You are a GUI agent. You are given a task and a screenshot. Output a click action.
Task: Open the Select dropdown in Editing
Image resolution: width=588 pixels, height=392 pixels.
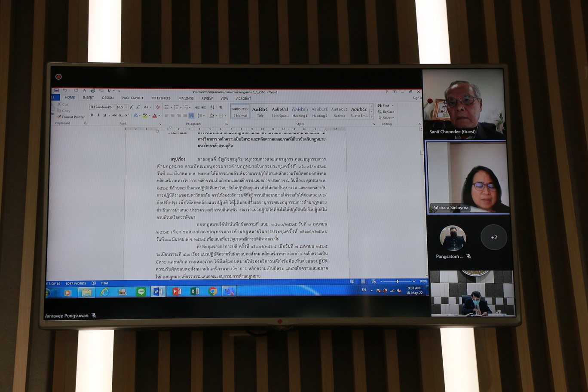[386, 118]
